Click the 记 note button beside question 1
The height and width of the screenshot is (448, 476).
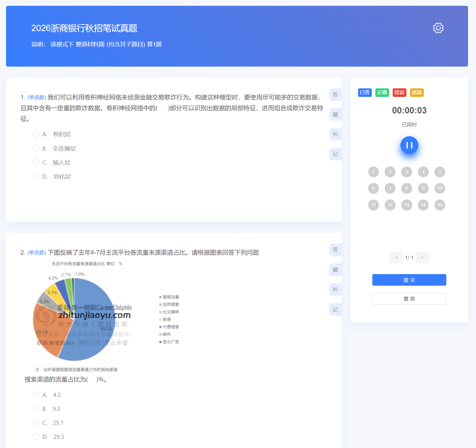pos(335,154)
